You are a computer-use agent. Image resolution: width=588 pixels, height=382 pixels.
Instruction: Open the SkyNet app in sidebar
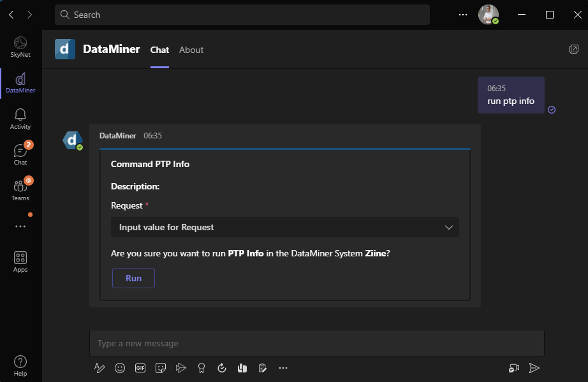pyautogui.click(x=20, y=47)
